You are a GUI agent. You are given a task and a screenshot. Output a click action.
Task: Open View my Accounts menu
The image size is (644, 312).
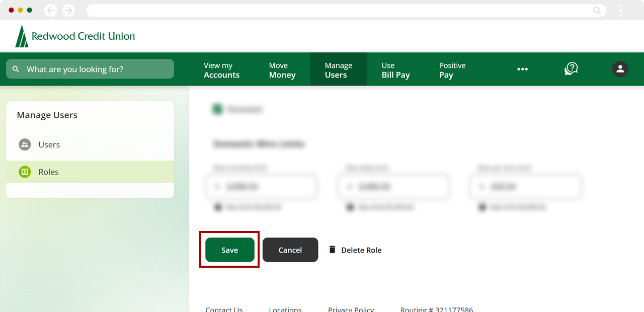pyautogui.click(x=221, y=70)
